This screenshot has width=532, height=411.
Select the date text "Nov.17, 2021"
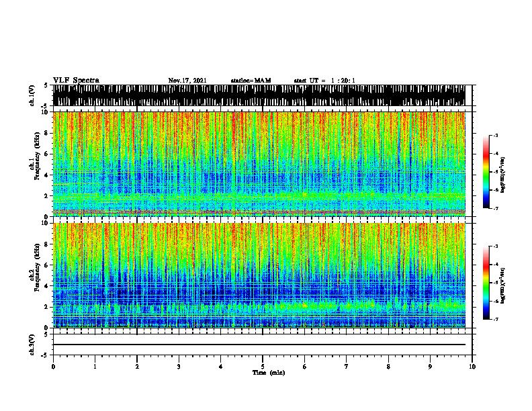(x=187, y=81)
